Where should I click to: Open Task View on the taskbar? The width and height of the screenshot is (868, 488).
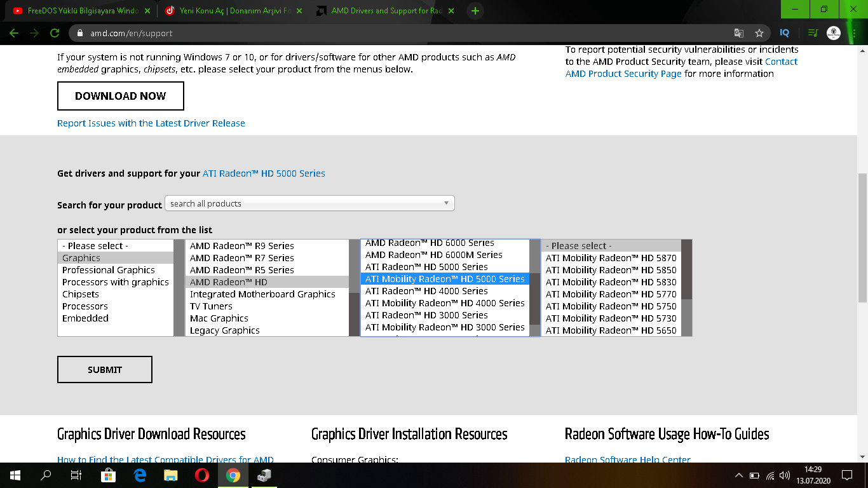tap(76, 475)
